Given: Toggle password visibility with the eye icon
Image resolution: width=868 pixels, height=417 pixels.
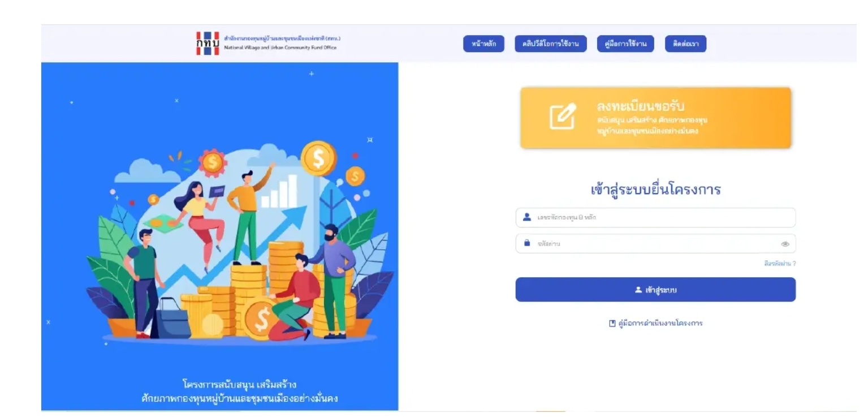Looking at the screenshot, I should 785,244.
